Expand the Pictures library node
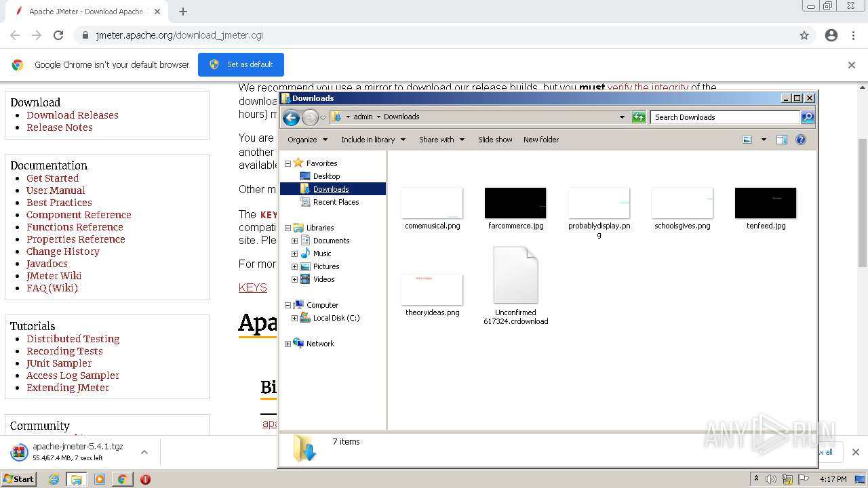Image resolution: width=868 pixels, height=488 pixels. pos(294,266)
